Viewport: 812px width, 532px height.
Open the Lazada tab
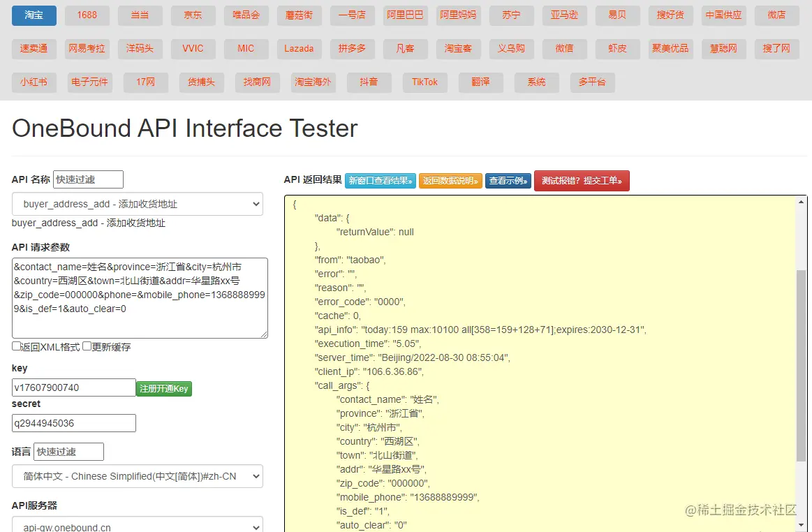click(x=299, y=48)
